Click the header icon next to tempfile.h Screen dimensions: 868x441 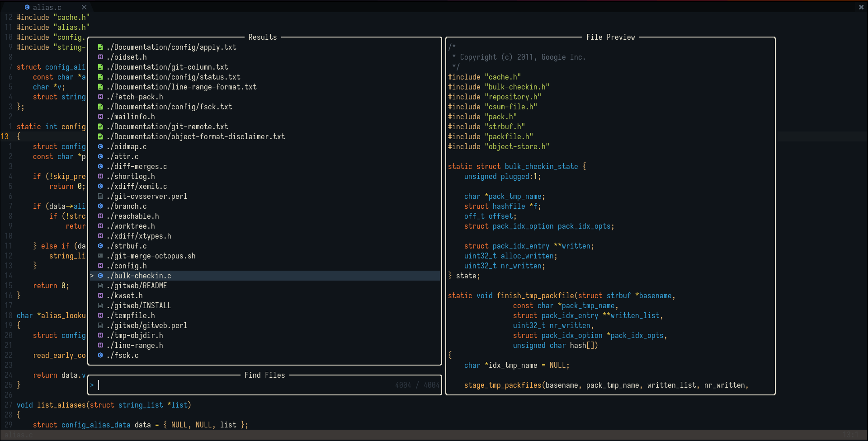pyautogui.click(x=100, y=315)
